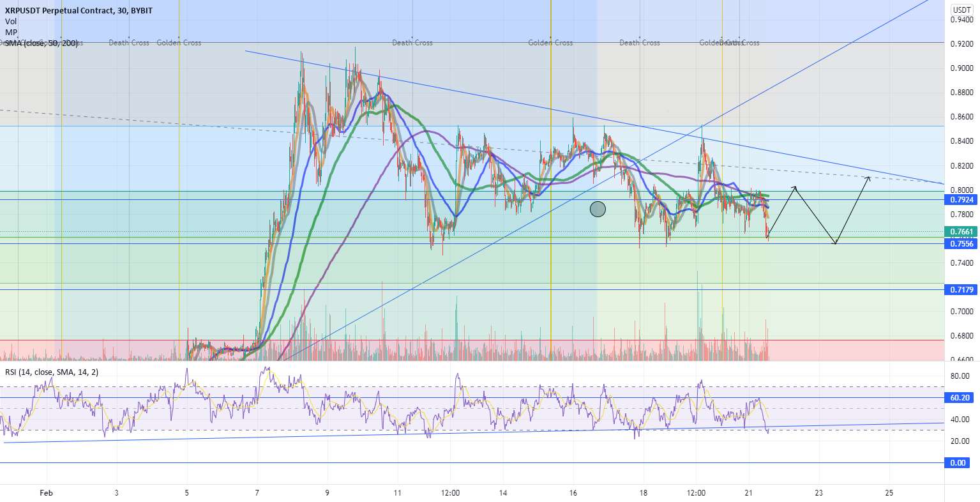Click the 40.00 RSI axis value
Screen dimensions: 980x502
pos(960,420)
